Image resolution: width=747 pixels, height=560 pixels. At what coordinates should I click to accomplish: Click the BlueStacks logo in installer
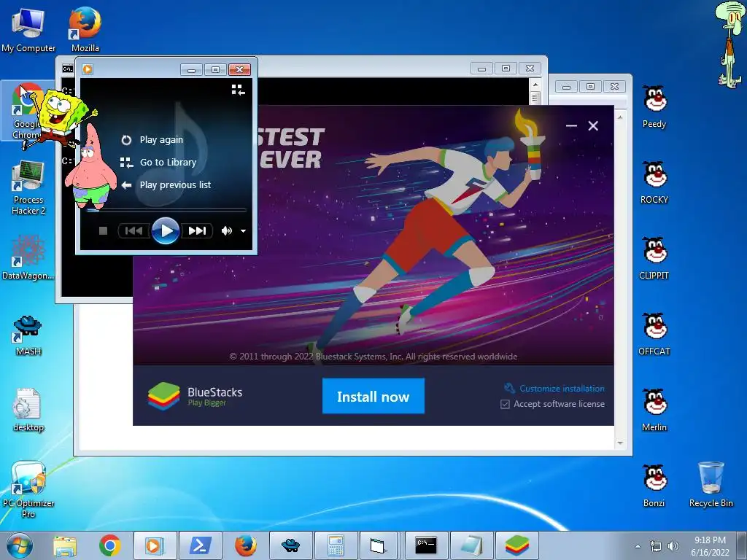point(163,396)
